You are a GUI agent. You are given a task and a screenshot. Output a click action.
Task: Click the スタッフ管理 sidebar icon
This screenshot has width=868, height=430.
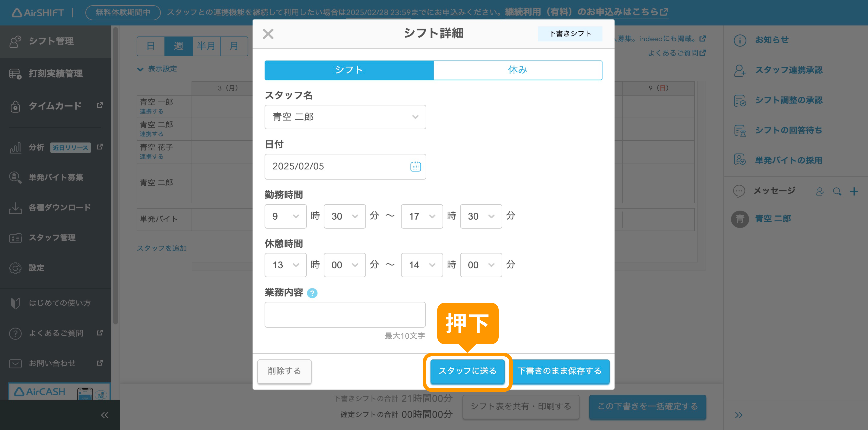point(15,238)
